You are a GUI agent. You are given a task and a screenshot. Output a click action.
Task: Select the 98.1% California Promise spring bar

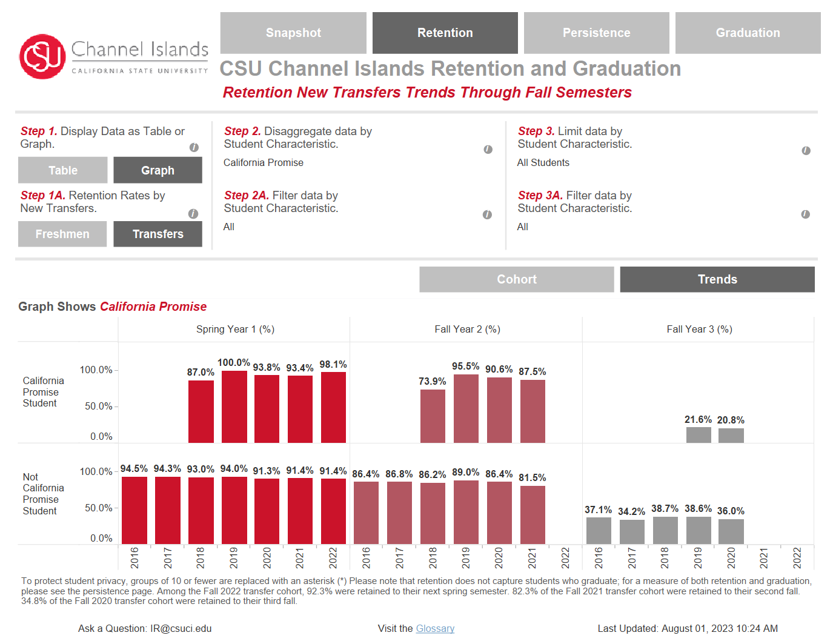tap(333, 407)
